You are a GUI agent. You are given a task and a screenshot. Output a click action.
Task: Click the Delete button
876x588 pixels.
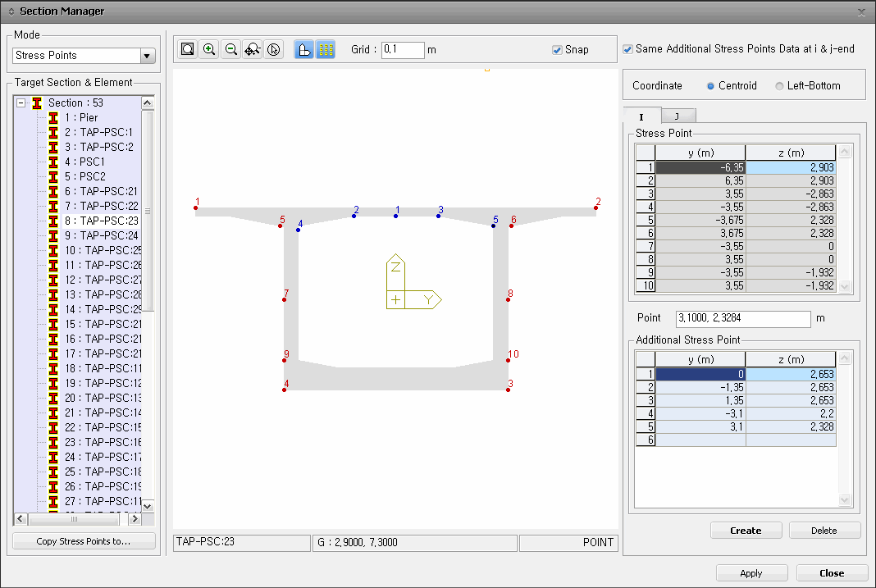(x=824, y=531)
